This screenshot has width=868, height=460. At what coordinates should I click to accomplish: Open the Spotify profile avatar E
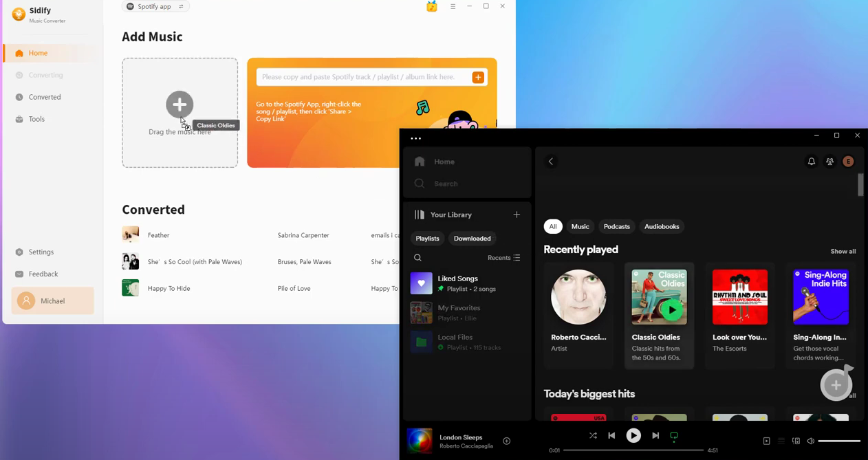(848, 162)
